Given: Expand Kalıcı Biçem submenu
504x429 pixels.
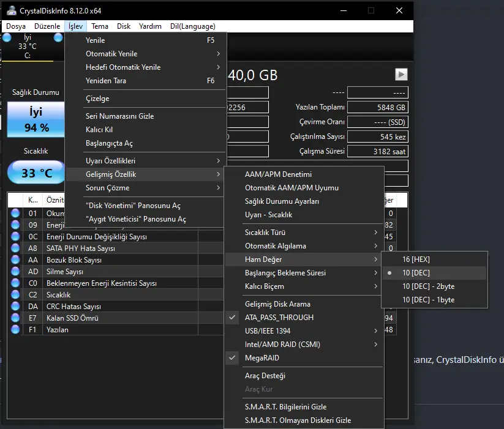Looking at the screenshot, I should click(x=304, y=286).
